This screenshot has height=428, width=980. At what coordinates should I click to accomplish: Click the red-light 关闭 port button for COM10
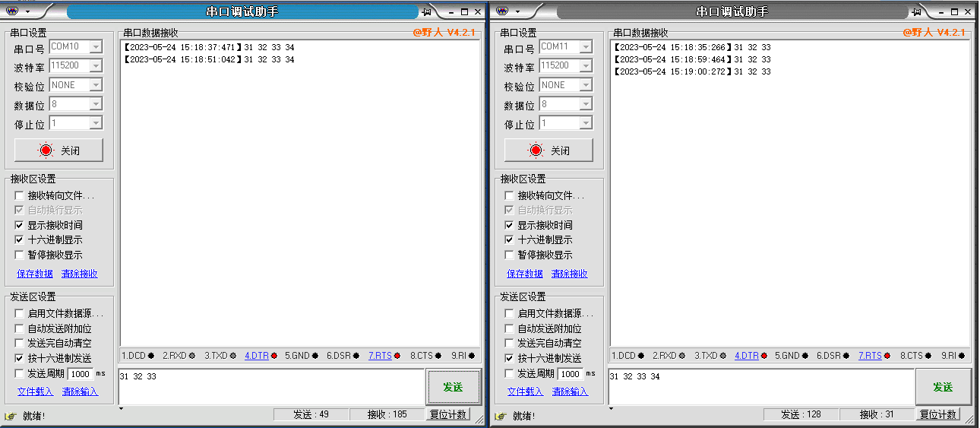(59, 151)
